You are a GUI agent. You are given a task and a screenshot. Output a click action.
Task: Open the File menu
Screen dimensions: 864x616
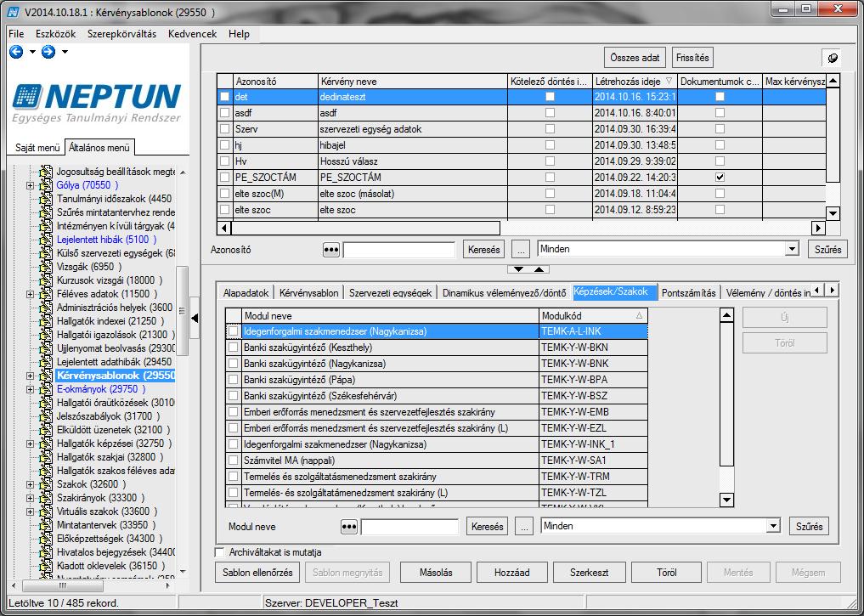16,34
